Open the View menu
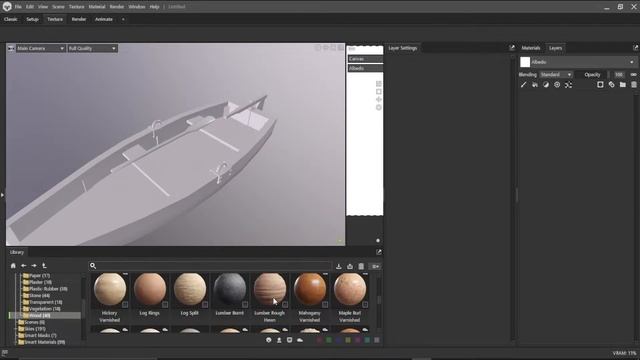The image size is (640, 360). tap(43, 7)
